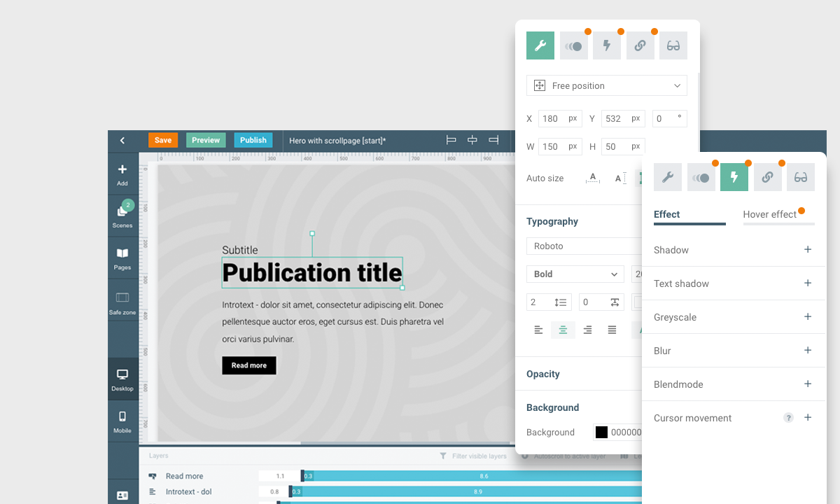Select the glasses tab in Effect panel
The width and height of the screenshot is (840, 504).
tap(801, 177)
